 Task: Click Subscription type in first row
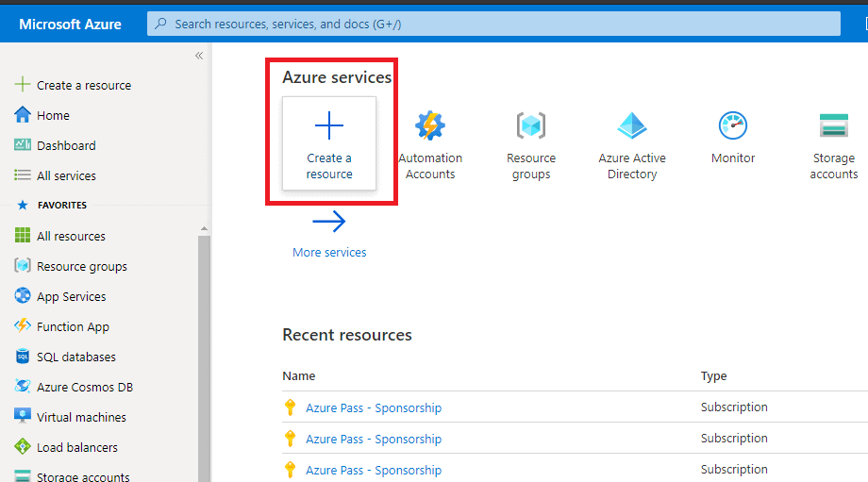click(x=734, y=407)
